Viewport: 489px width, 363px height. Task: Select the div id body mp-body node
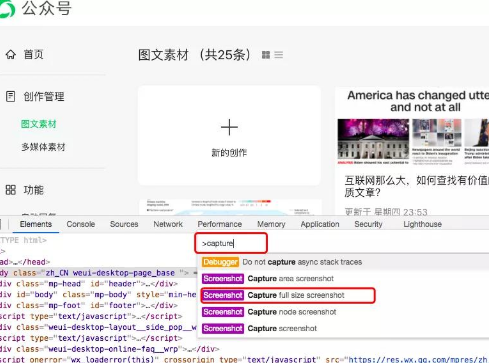point(98,295)
